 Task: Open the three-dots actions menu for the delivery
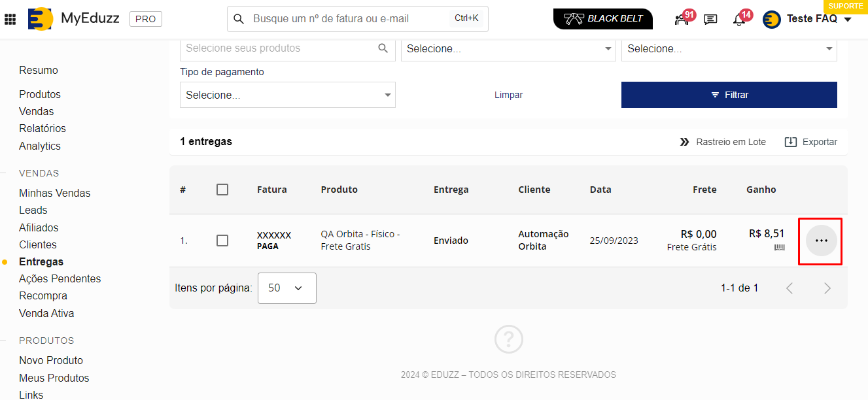(821, 241)
